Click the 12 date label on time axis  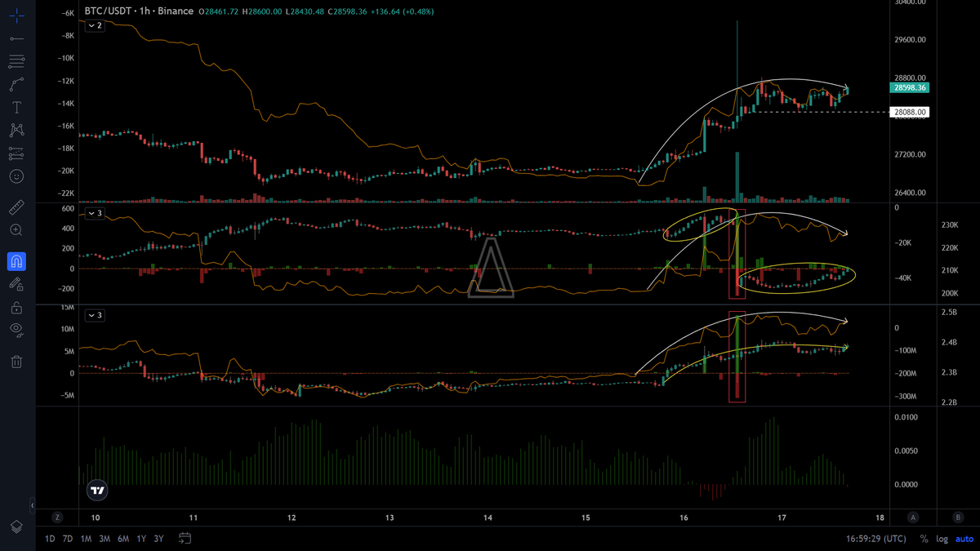292,518
